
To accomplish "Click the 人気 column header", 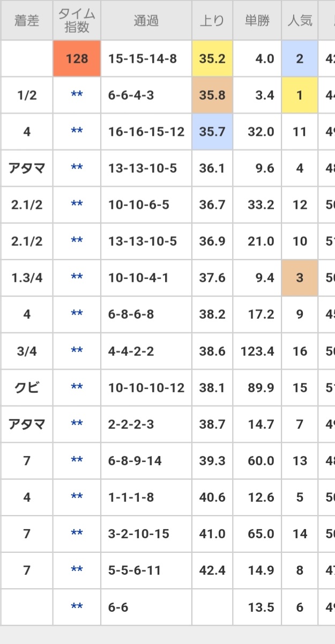I will [x=300, y=21].
